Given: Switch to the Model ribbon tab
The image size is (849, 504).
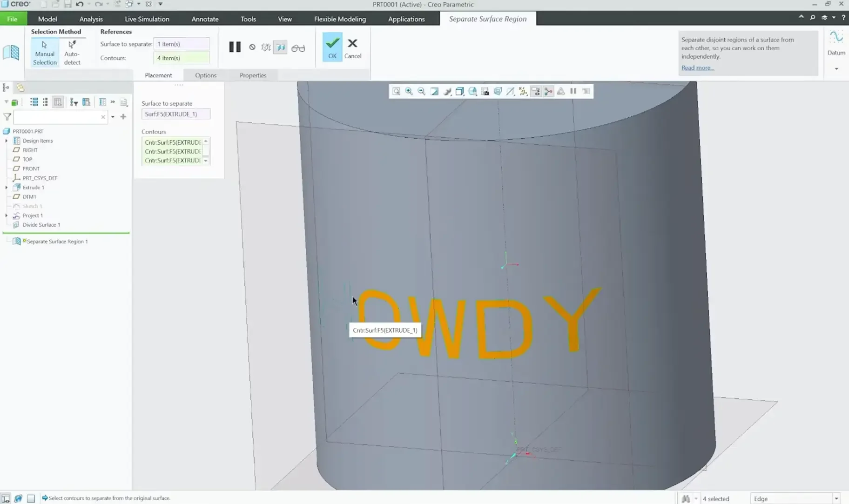Looking at the screenshot, I should click(47, 19).
